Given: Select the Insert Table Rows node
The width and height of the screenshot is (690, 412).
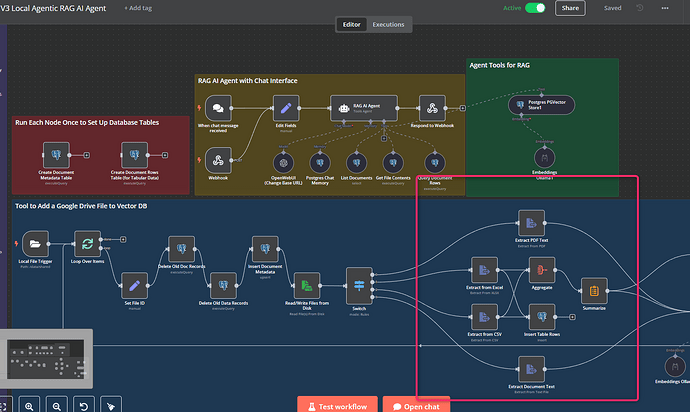Looking at the screenshot, I should (542, 317).
